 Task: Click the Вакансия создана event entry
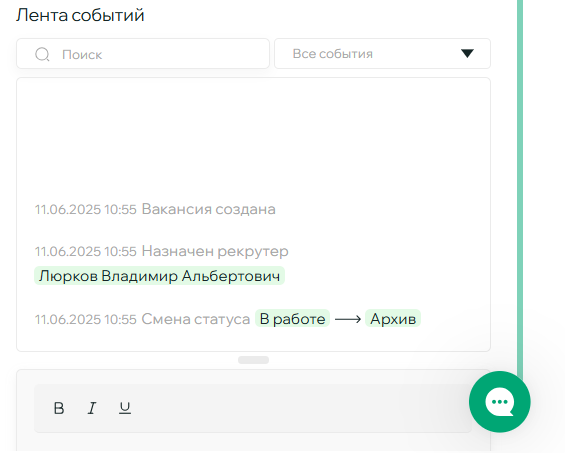coord(155,209)
